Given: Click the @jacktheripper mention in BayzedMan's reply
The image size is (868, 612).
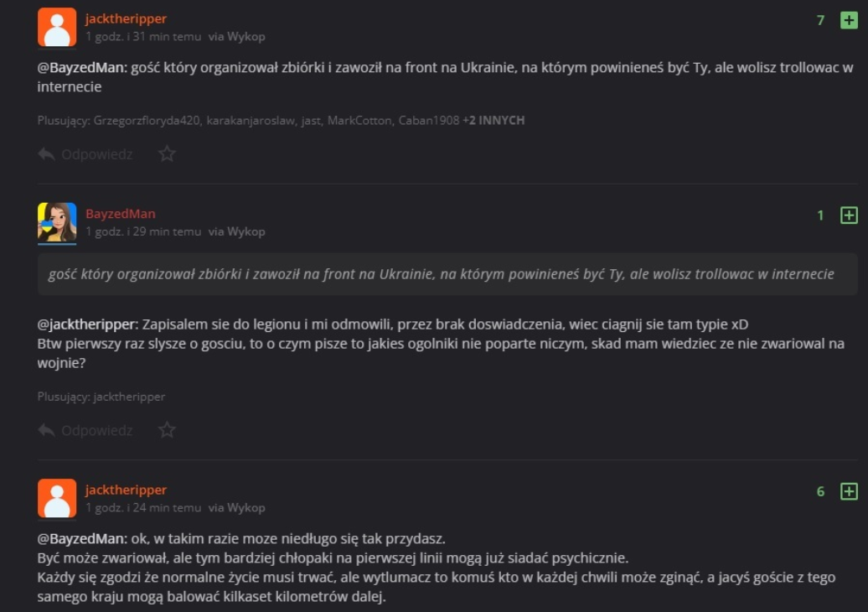Looking at the screenshot, I should coord(87,324).
